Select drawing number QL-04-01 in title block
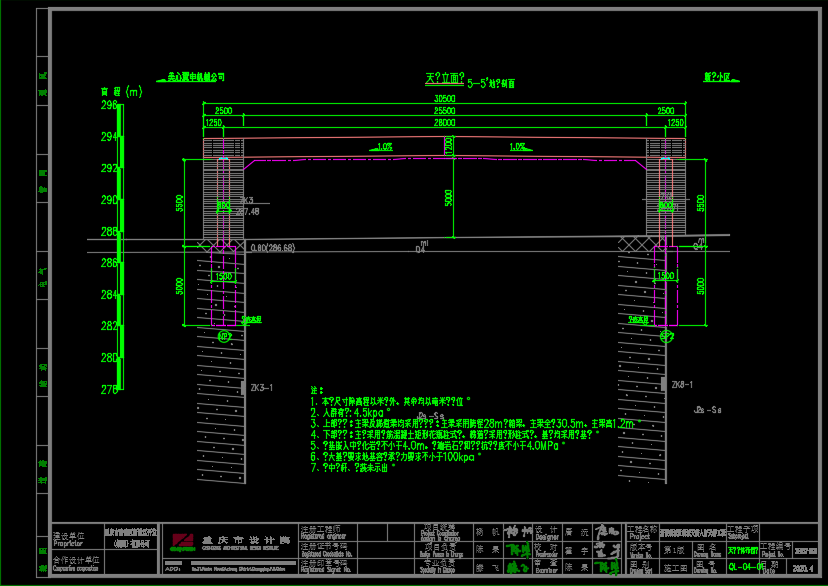The image size is (828, 586). (x=746, y=567)
